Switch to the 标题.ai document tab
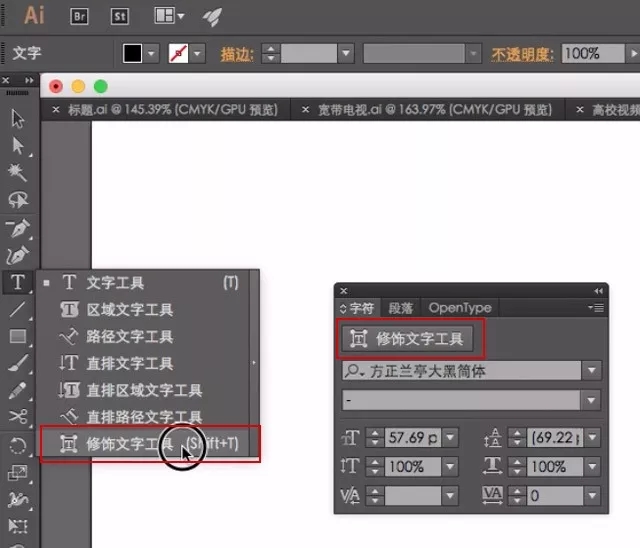The height and width of the screenshot is (548, 640). point(172,109)
